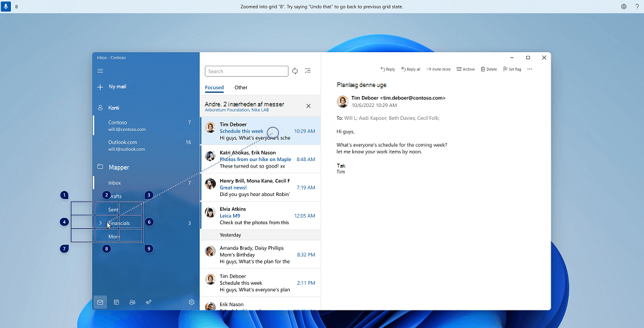The width and height of the screenshot is (644, 328).
Task: Open To Do checkmark icon
Action: (x=149, y=302)
